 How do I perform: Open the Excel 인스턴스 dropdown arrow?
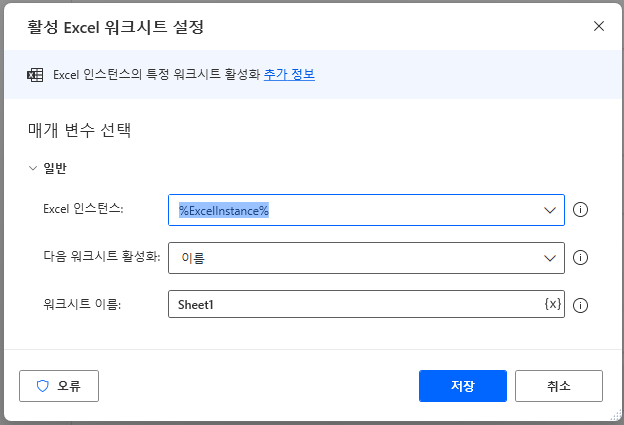tap(550, 210)
